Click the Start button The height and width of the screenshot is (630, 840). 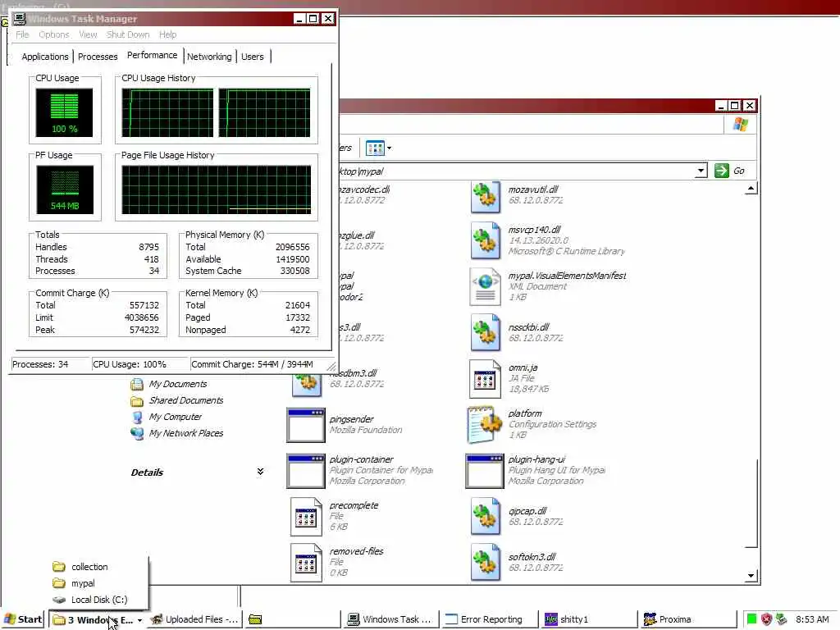pyautogui.click(x=23, y=619)
